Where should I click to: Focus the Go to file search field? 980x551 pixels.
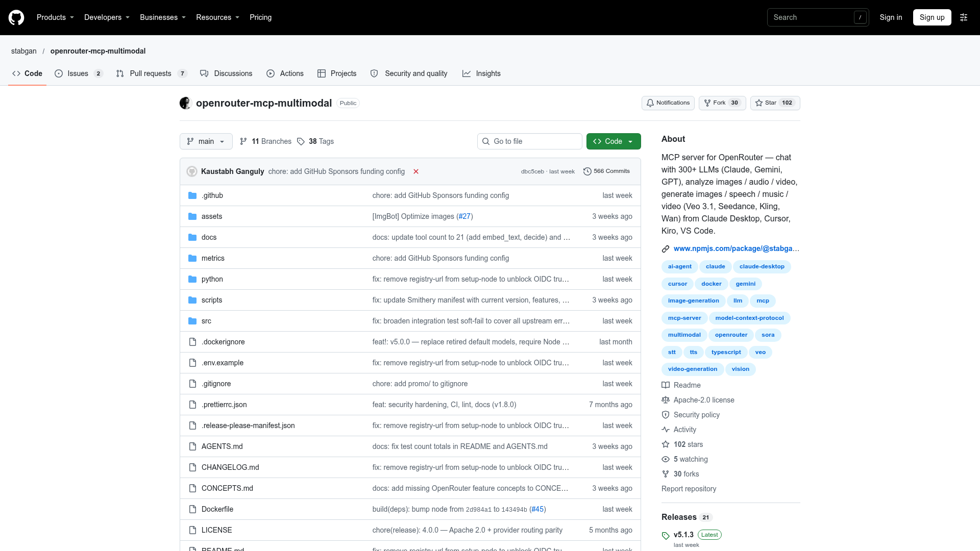(x=530, y=141)
